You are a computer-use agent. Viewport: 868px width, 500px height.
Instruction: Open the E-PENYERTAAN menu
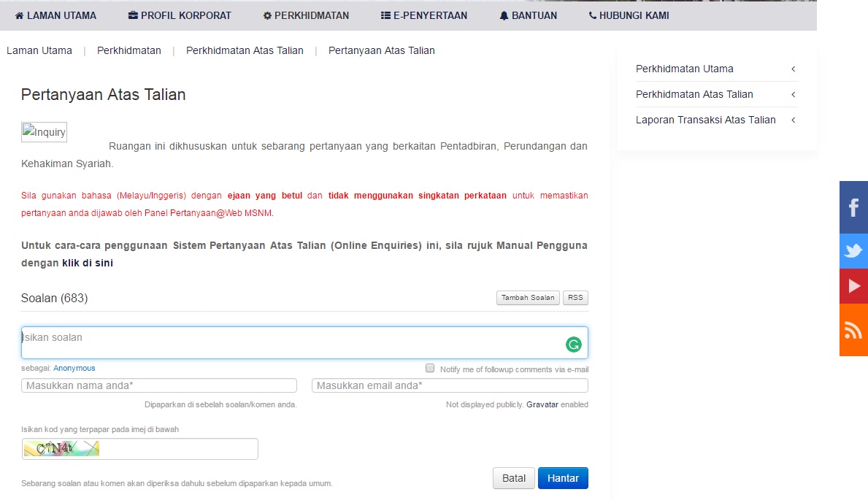424,15
